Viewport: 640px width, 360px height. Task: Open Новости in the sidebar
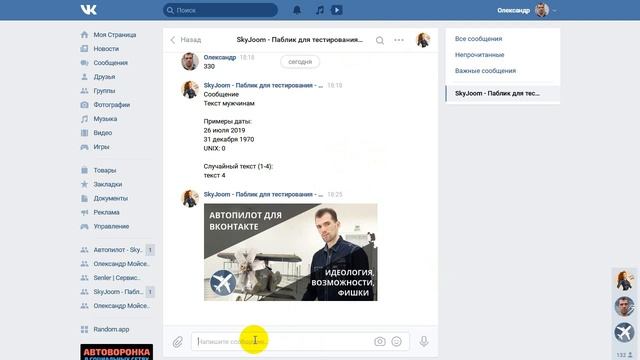click(x=106, y=49)
